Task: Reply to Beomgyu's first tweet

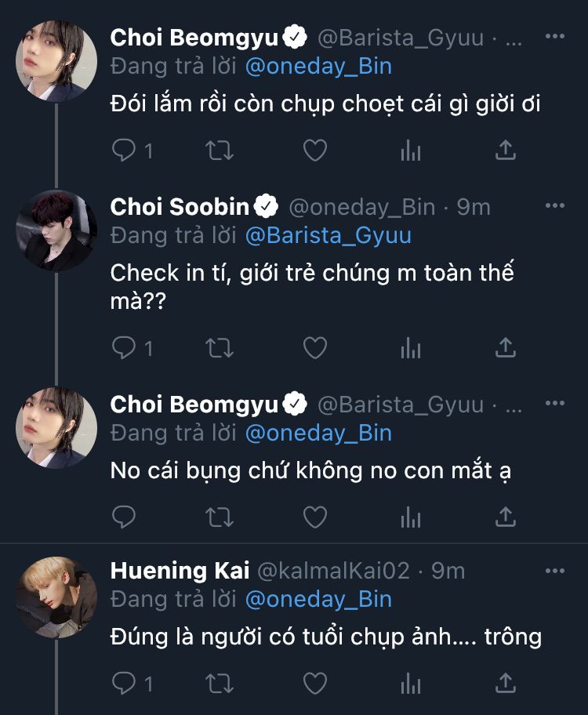Action: pos(124,150)
